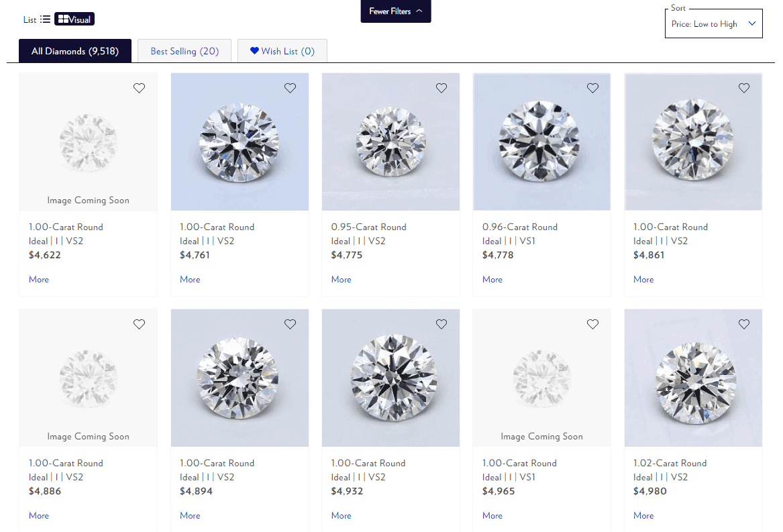Select the All Diamonds tab

[x=75, y=50]
